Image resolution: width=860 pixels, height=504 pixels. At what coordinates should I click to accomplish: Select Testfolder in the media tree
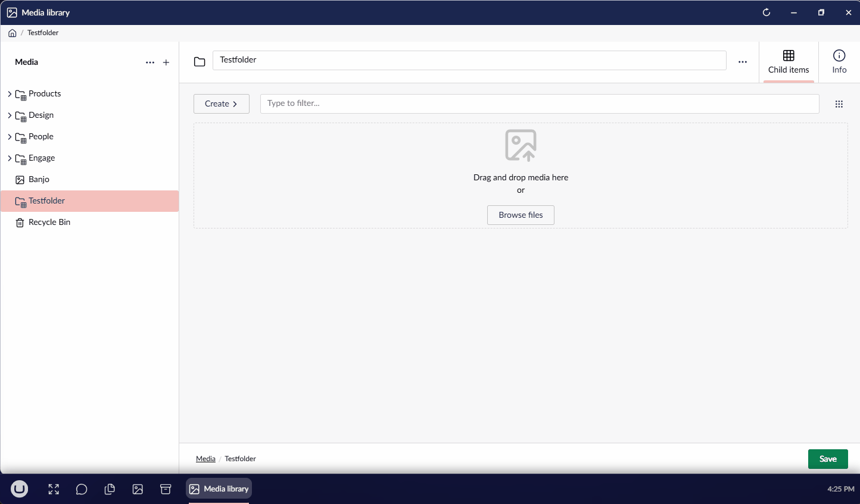[x=89, y=201]
